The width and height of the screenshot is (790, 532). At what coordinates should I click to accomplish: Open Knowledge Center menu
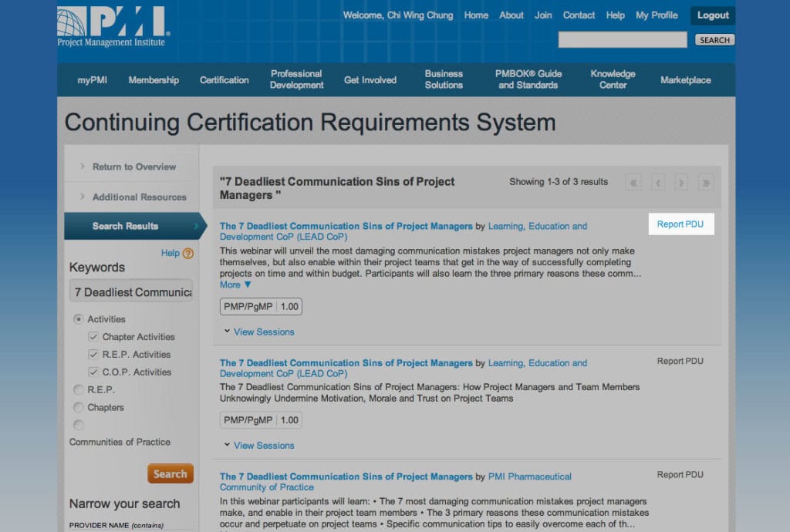point(613,79)
